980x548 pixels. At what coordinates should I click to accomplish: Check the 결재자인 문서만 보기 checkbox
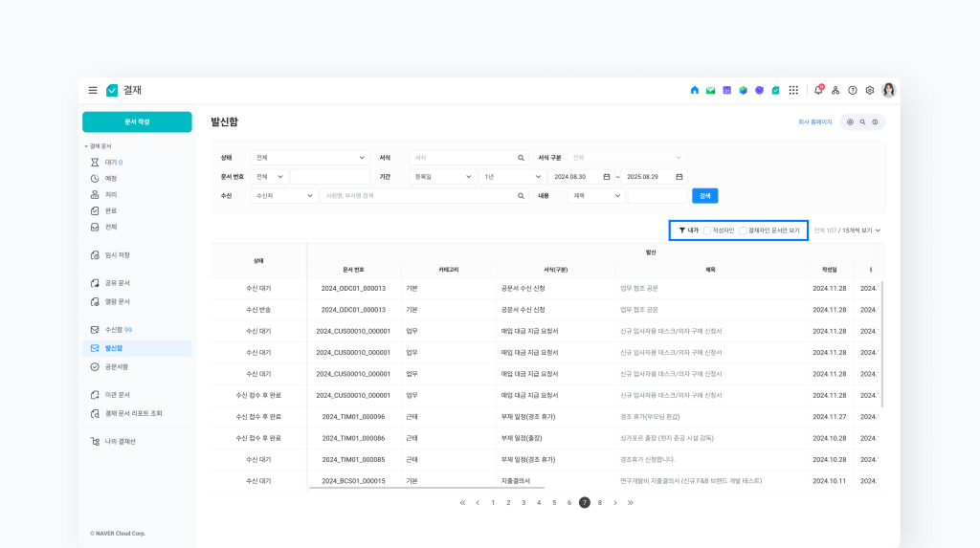click(743, 230)
